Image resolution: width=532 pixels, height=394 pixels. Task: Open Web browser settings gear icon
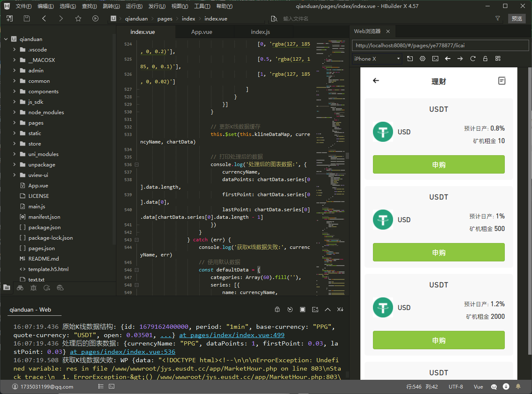point(423,59)
